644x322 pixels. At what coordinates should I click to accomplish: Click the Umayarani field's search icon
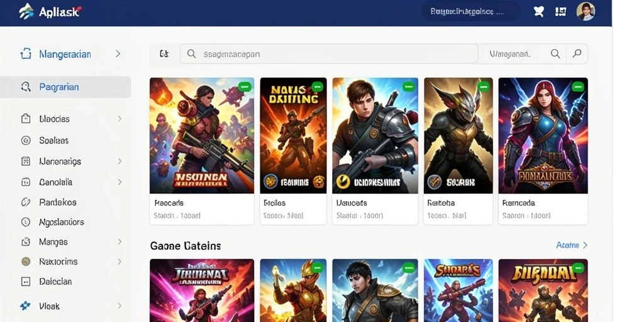click(x=555, y=54)
